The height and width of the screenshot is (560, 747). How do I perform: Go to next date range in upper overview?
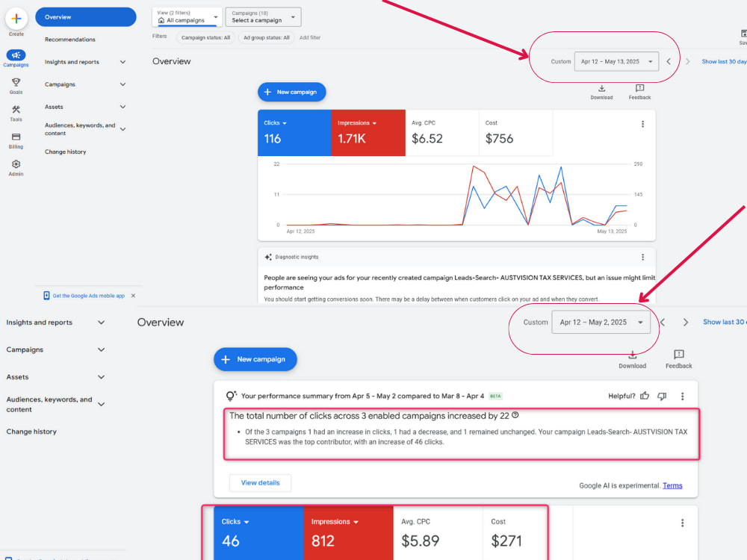coord(687,61)
